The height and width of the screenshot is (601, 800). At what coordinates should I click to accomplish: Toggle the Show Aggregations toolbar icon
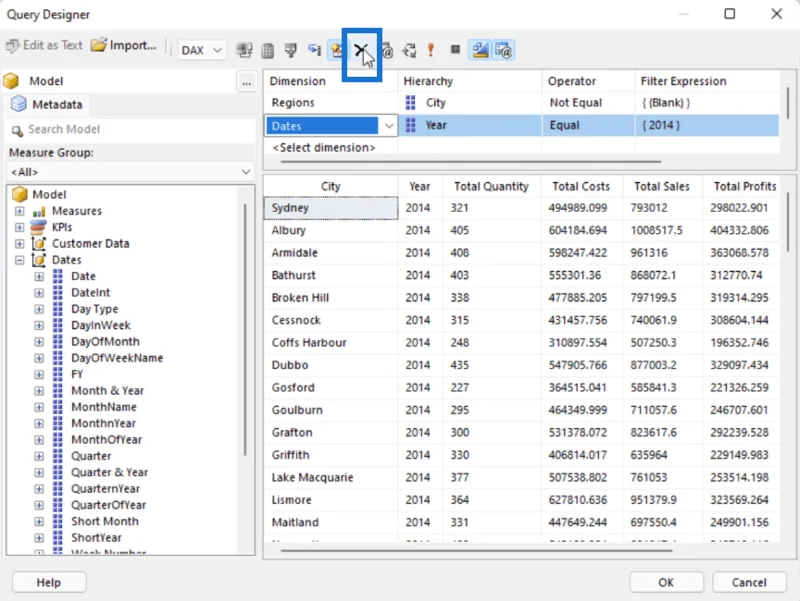tap(336, 50)
